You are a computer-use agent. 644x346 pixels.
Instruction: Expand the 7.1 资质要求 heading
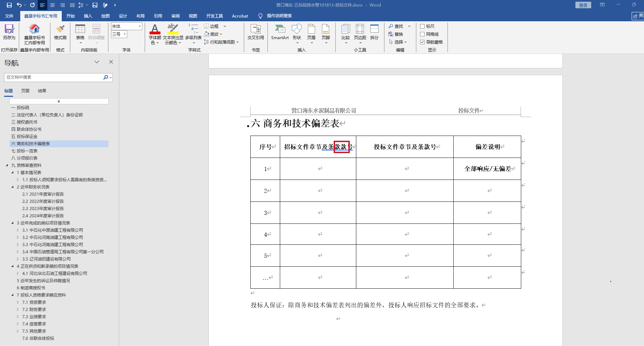(x=18, y=302)
